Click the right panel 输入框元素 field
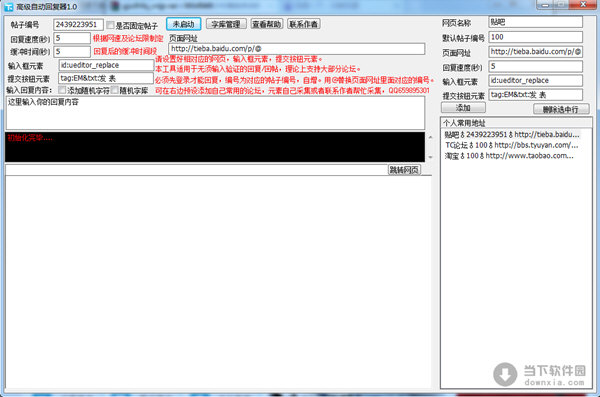The width and height of the screenshot is (600, 397). click(536, 80)
